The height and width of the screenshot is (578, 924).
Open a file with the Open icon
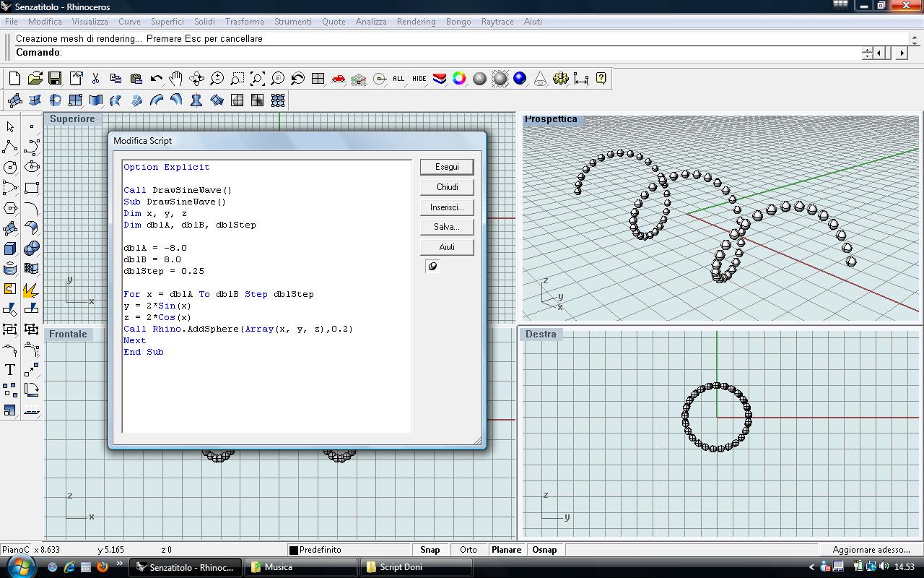click(34, 79)
